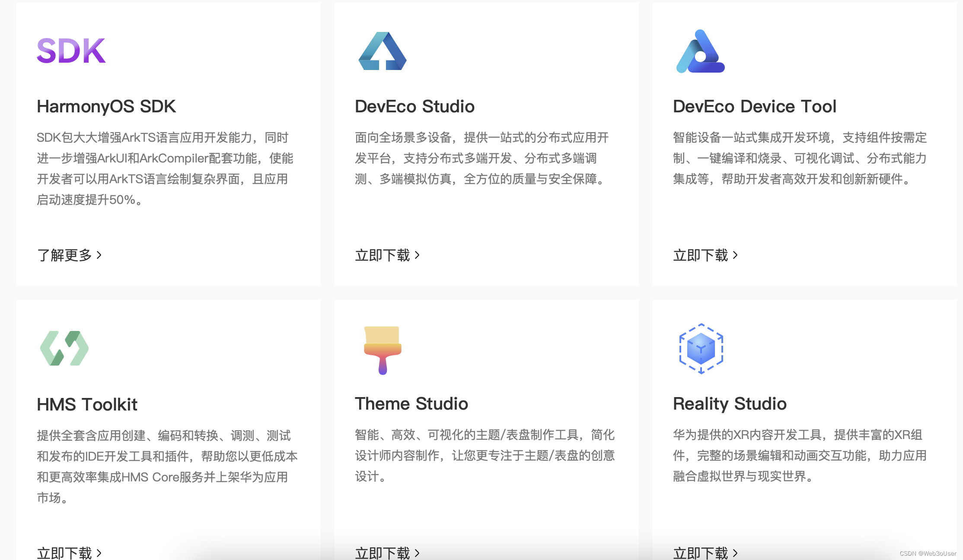963x560 pixels.
Task: Download HMS Toolkit via 立即下载 link
Action: click(x=69, y=553)
